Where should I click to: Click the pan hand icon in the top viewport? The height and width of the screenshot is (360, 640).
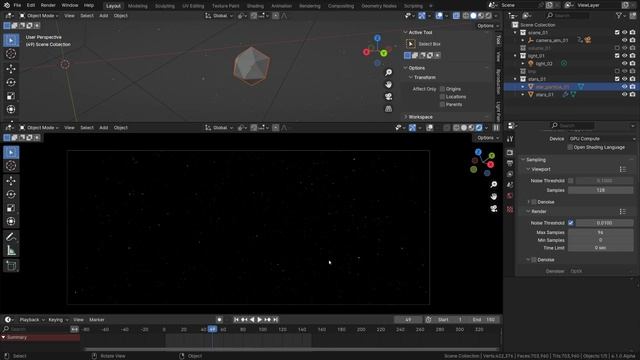point(388,84)
